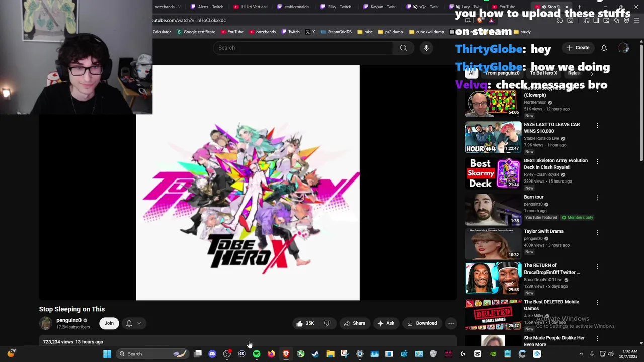Screen dimensions: 644x362
Task: Open the ps2 dump bookmarks folder
Action: 390,32
